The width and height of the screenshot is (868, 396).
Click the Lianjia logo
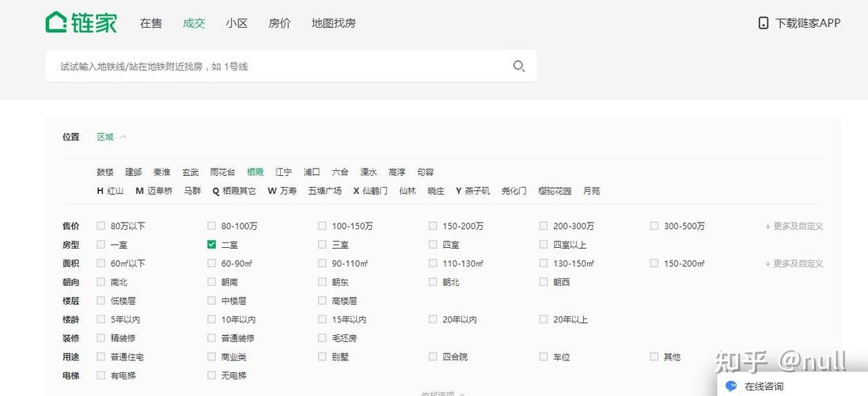click(x=81, y=23)
